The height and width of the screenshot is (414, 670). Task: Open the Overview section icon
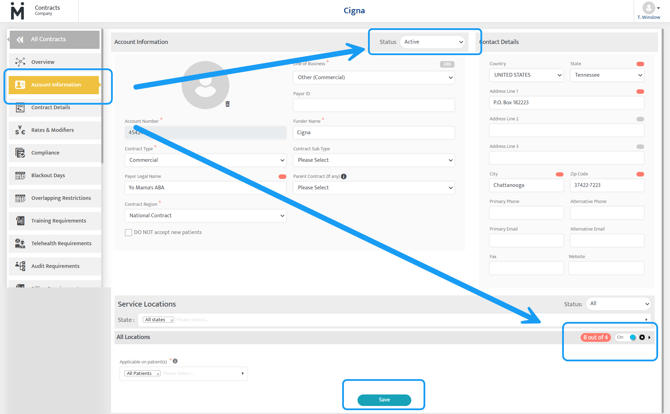(20, 62)
